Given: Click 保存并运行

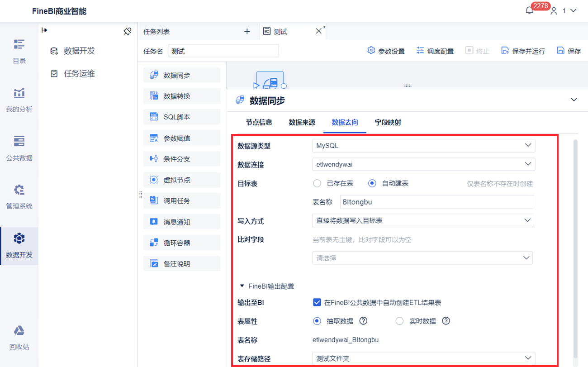Looking at the screenshot, I should 523,51.
